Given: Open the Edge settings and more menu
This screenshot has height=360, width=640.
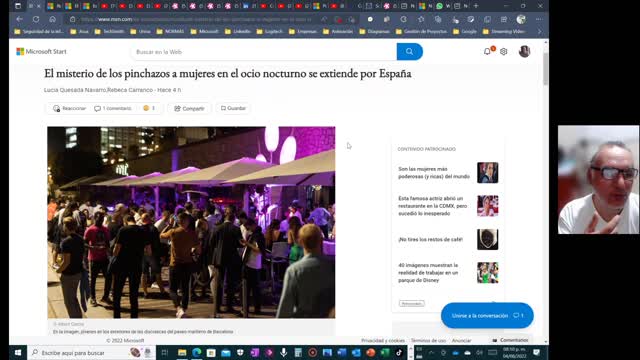Looking at the screenshot, I should [x=539, y=19].
